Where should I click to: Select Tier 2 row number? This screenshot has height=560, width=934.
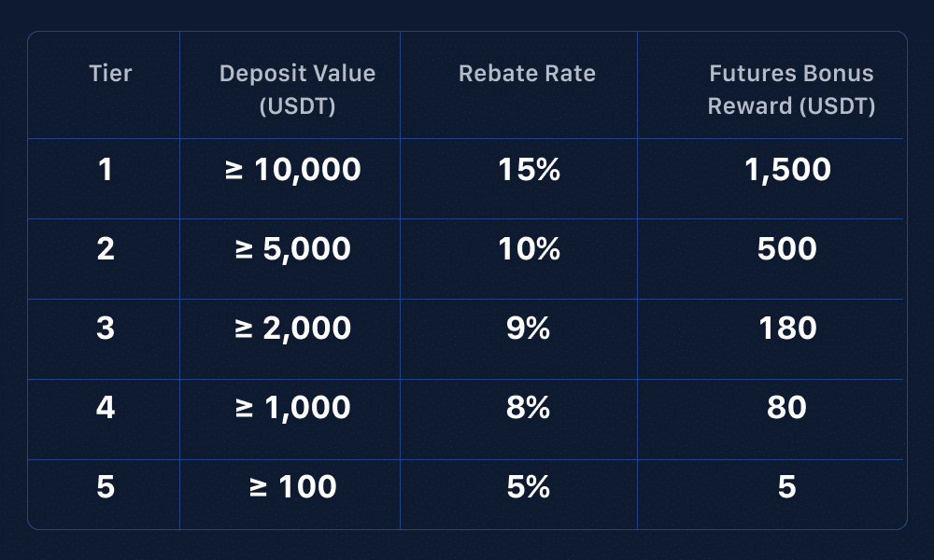pyautogui.click(x=105, y=249)
